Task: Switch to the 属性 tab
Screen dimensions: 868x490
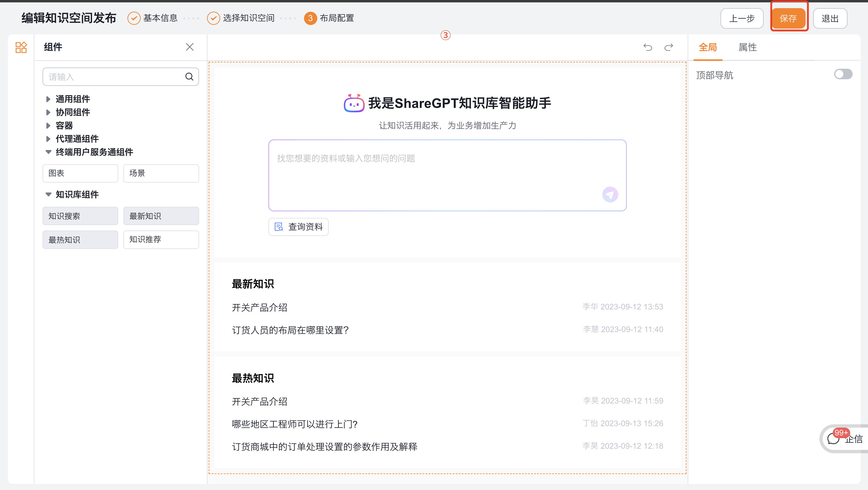Action: coord(747,48)
